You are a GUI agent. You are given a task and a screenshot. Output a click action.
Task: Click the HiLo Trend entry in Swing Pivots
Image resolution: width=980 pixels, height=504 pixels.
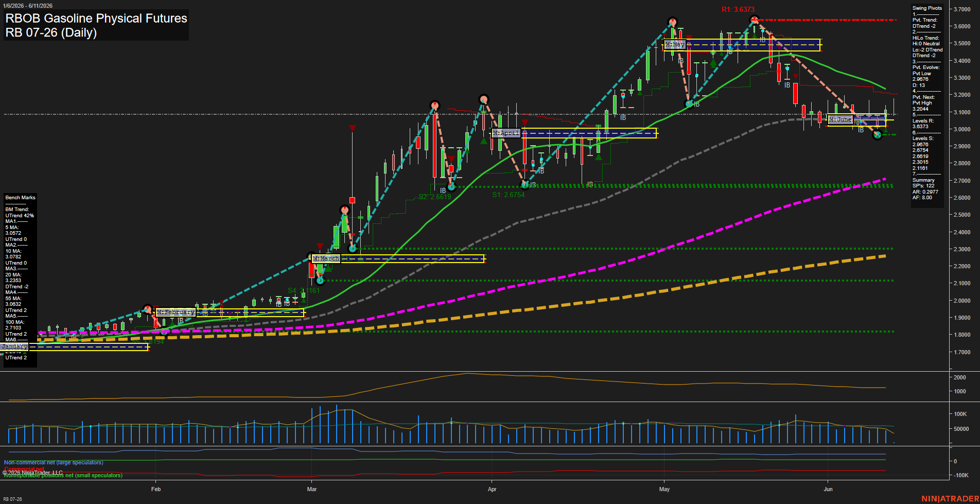(926, 38)
